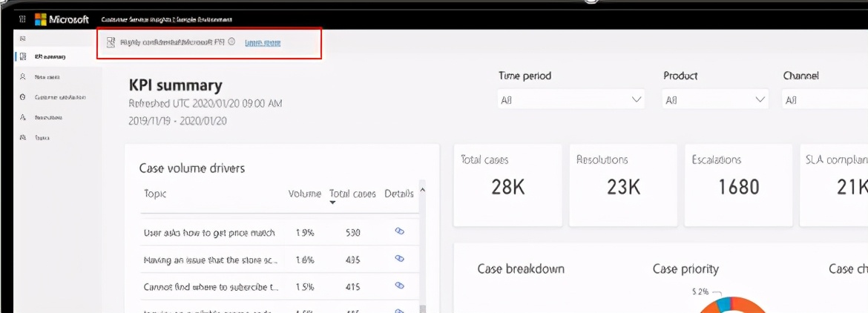This screenshot has width=868, height=313.
Task: Follow the Learn more link in the banner
Action: (x=263, y=42)
